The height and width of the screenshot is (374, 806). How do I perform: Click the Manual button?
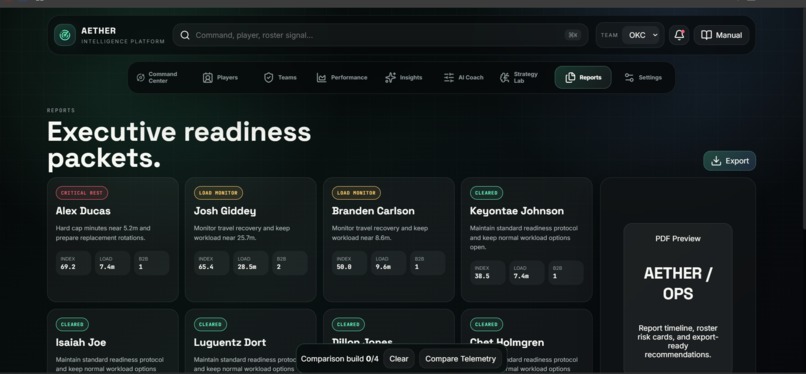pyautogui.click(x=721, y=35)
